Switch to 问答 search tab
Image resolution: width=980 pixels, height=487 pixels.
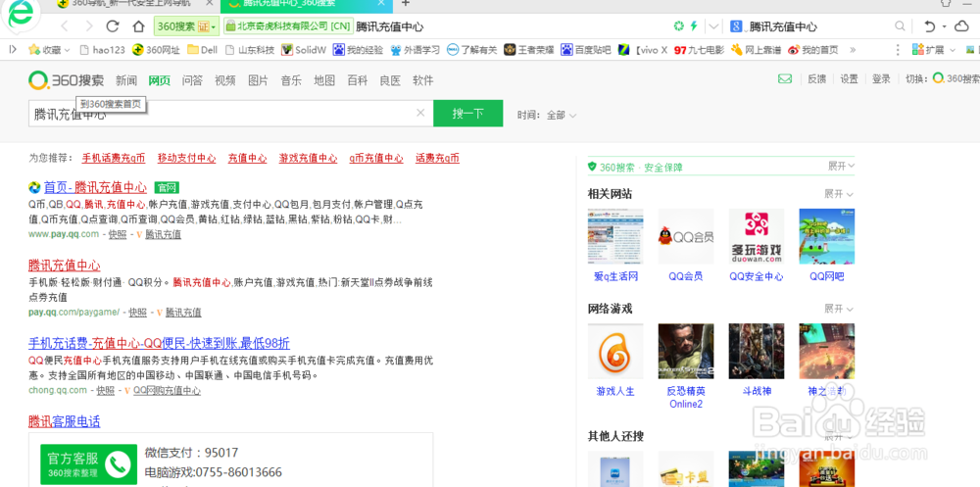[192, 80]
